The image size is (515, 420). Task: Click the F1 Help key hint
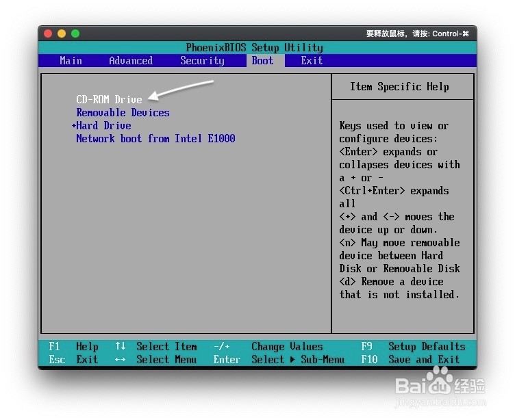pyautogui.click(x=73, y=347)
